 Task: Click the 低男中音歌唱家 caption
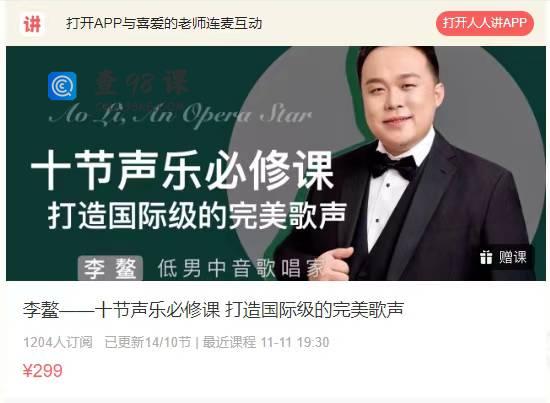pos(241,268)
